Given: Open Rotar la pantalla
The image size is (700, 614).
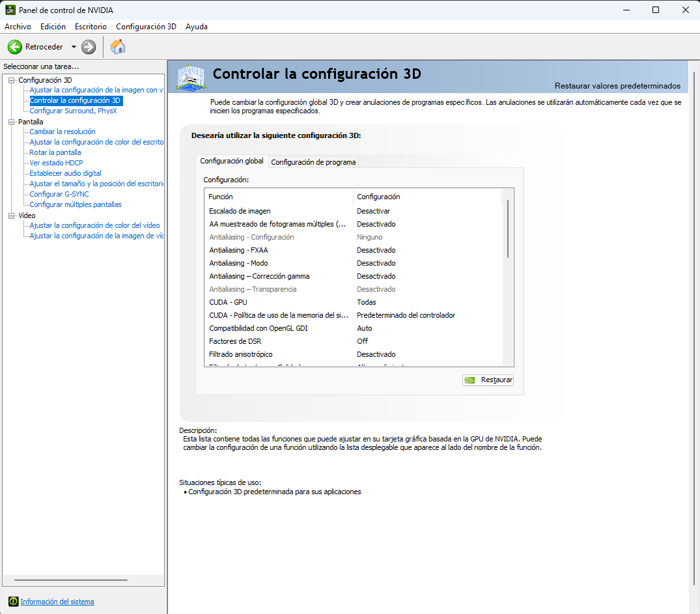Looking at the screenshot, I should pyautogui.click(x=55, y=152).
